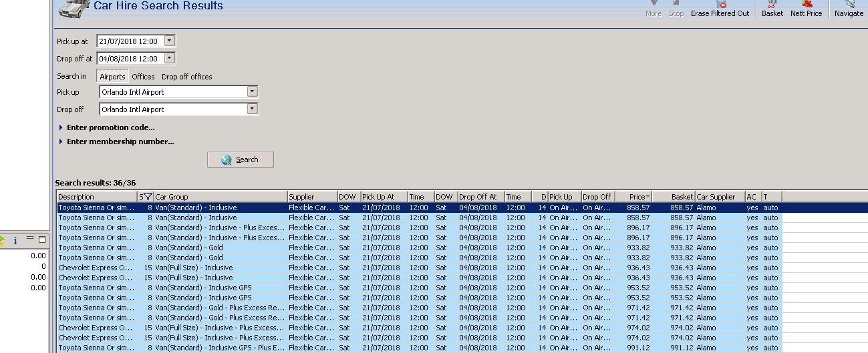The width and height of the screenshot is (868, 353).
Task: Click the Search results: 36/36 label
Action: (96, 183)
